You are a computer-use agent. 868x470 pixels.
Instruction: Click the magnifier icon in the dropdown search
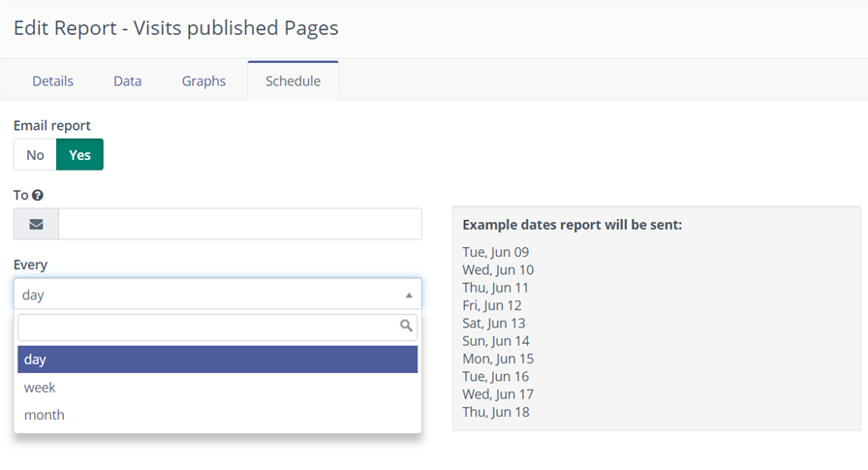407,327
